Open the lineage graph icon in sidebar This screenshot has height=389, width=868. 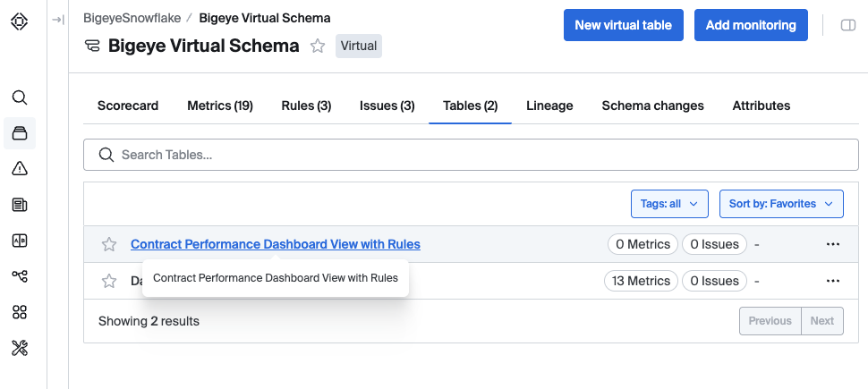coord(20,276)
